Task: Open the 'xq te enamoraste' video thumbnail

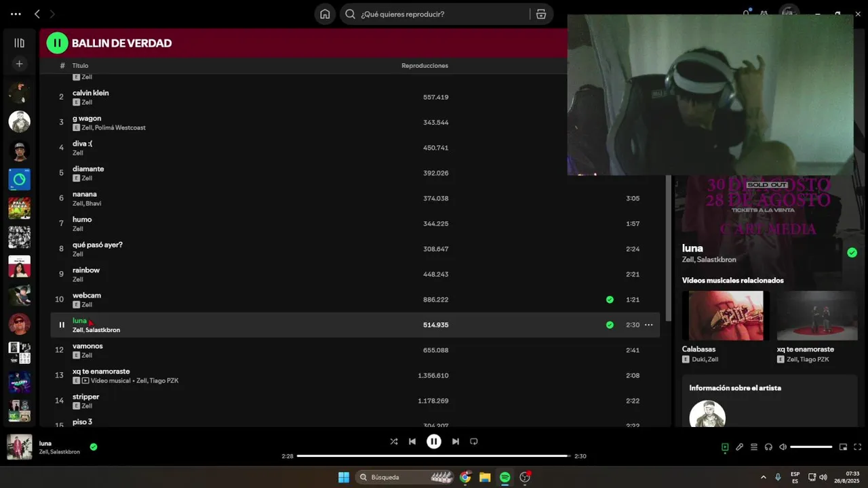Action: click(817, 316)
